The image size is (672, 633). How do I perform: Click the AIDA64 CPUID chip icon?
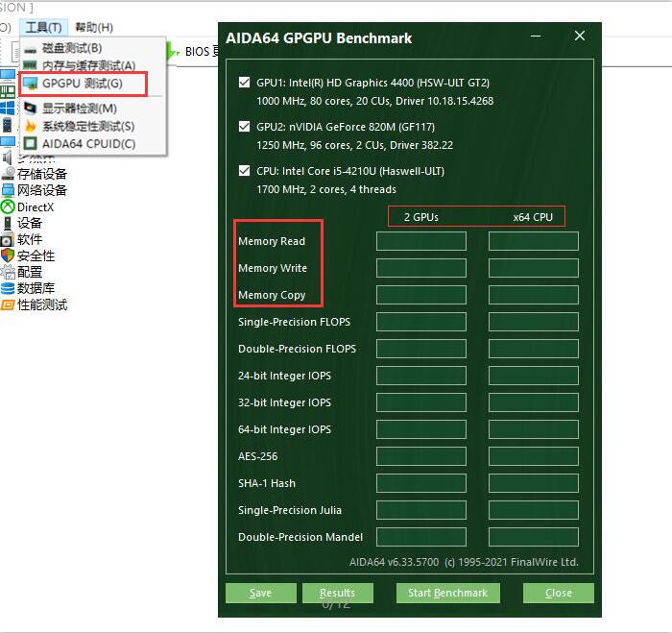pyautogui.click(x=31, y=144)
